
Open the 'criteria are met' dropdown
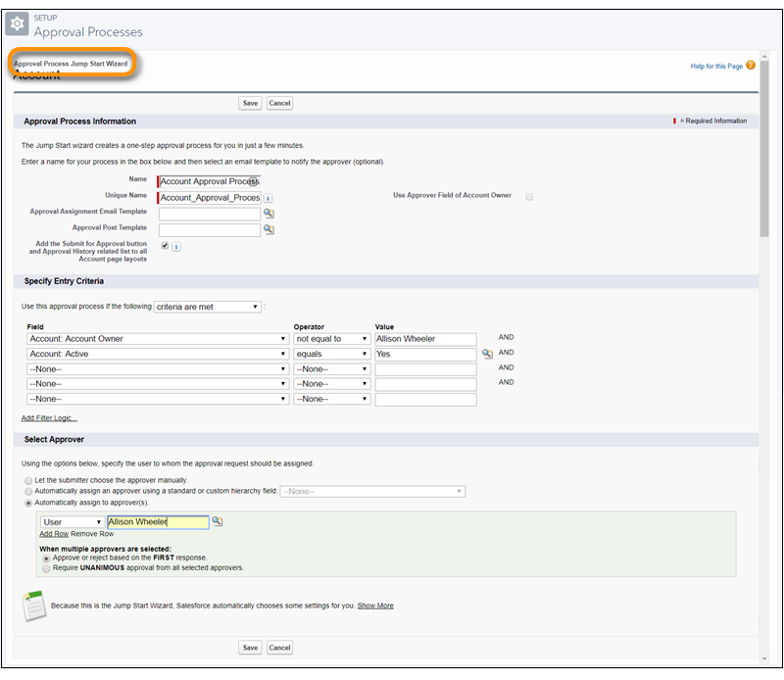(x=208, y=307)
